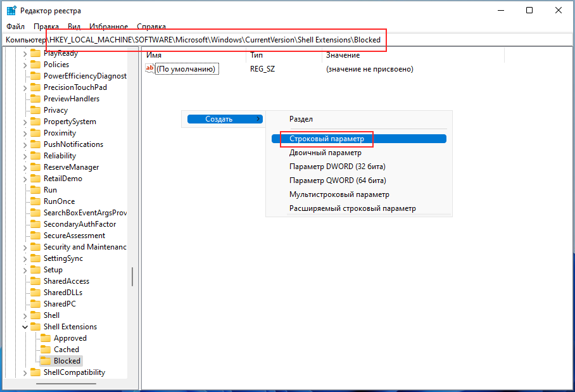Click the Run folder icon
Image resolution: width=575 pixels, height=392 pixels.
pyautogui.click(x=35, y=189)
